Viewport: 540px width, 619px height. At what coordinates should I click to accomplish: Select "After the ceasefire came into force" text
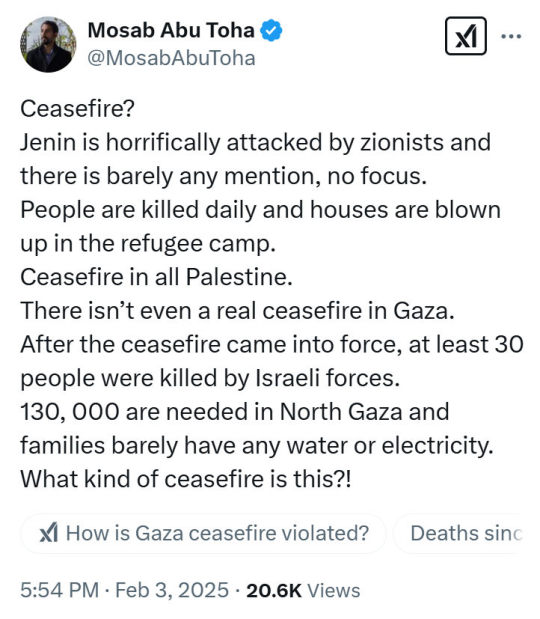(272, 361)
